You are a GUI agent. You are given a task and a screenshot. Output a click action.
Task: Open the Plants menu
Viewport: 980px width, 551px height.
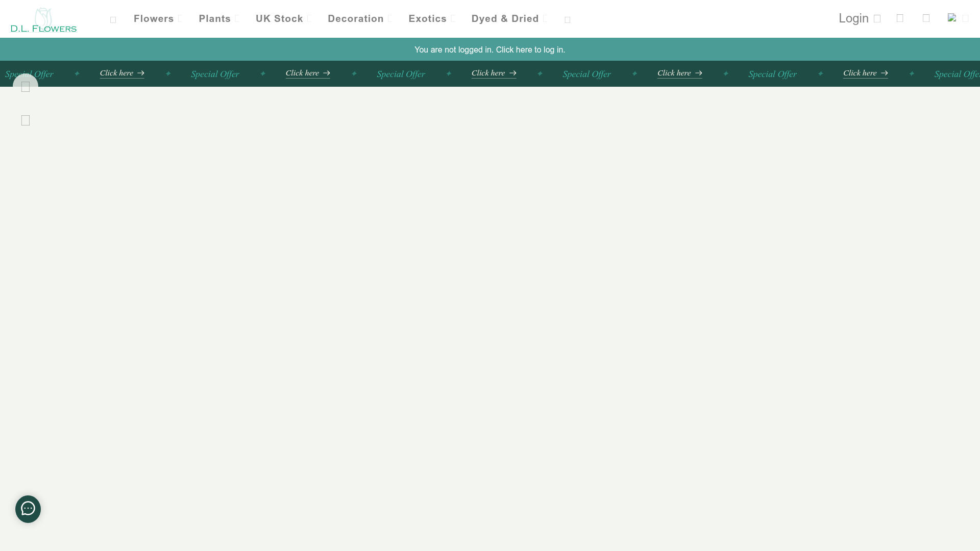[215, 19]
